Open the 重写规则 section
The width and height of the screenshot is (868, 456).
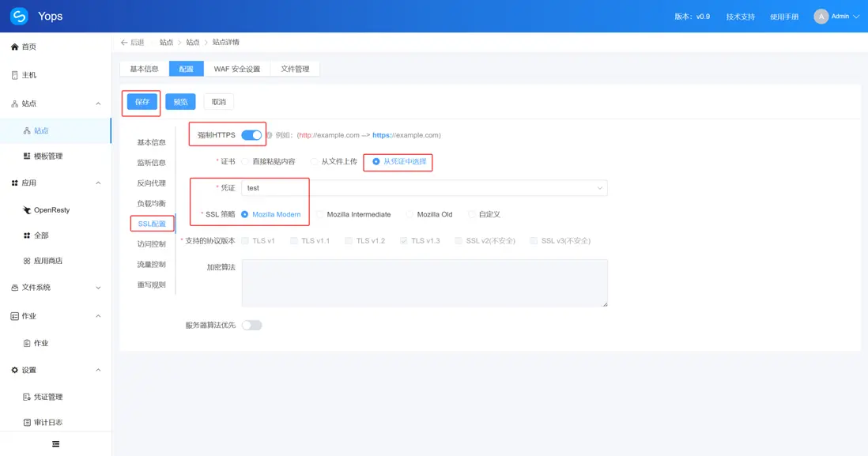(x=151, y=285)
